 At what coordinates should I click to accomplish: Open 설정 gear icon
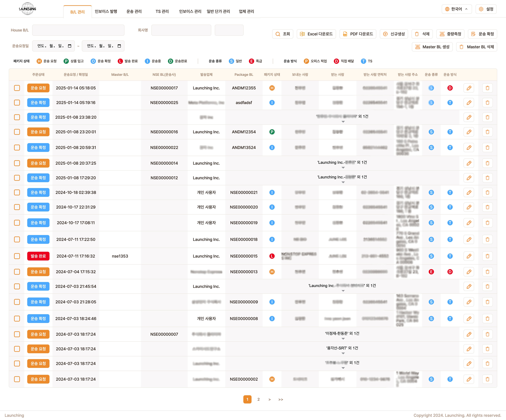[481, 9]
